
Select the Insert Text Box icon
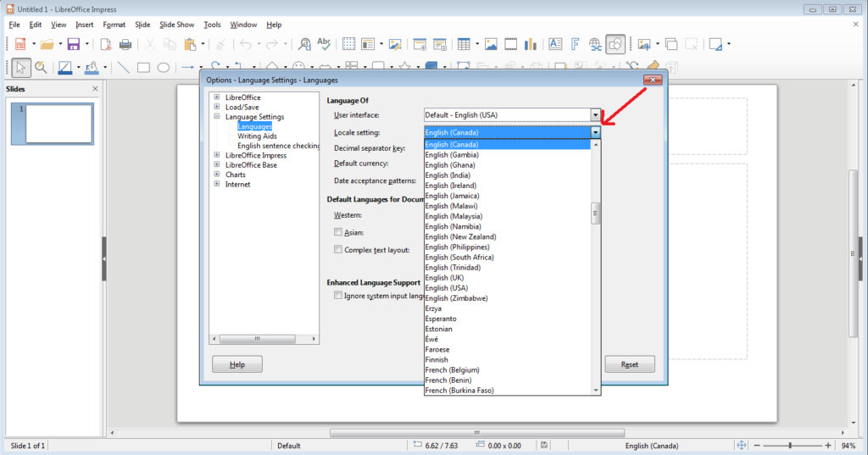pyautogui.click(x=555, y=44)
